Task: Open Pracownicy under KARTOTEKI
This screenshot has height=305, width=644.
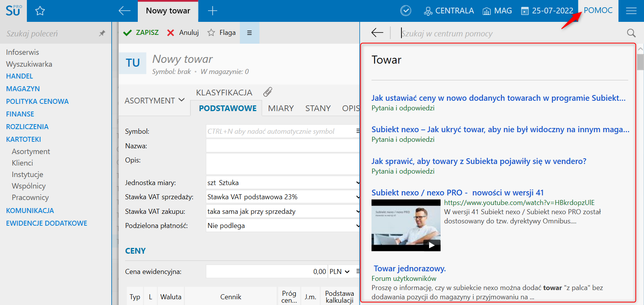Action: [x=30, y=197]
